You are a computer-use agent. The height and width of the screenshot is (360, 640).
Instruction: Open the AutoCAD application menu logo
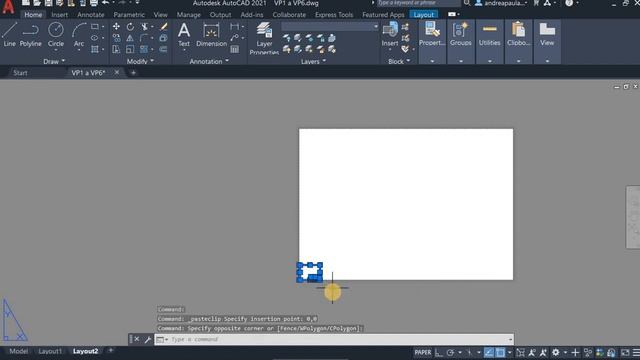pos(8,7)
